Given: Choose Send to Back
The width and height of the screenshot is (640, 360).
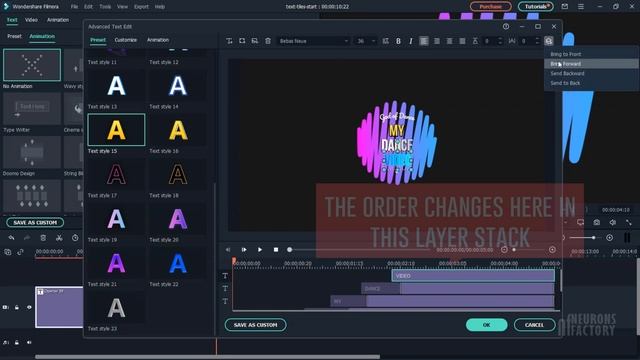Looking at the screenshot, I should tap(565, 83).
